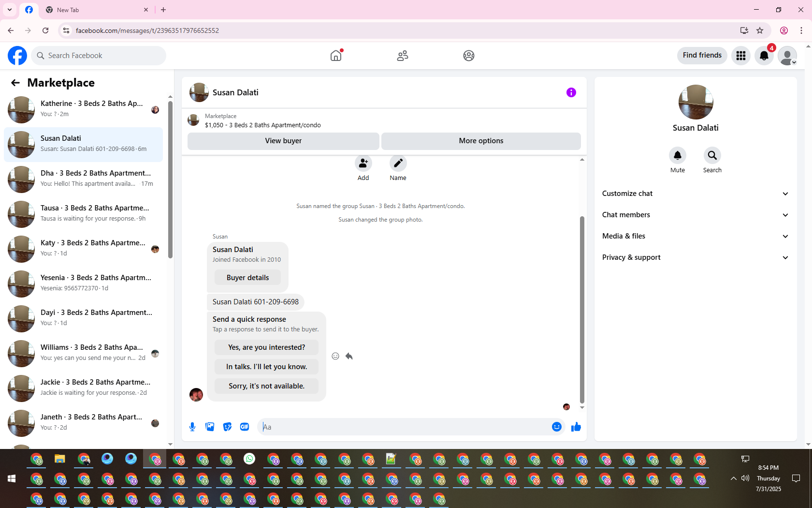812x508 pixels.
Task: Open WhatsApp from the taskbar
Action: tap(249, 459)
